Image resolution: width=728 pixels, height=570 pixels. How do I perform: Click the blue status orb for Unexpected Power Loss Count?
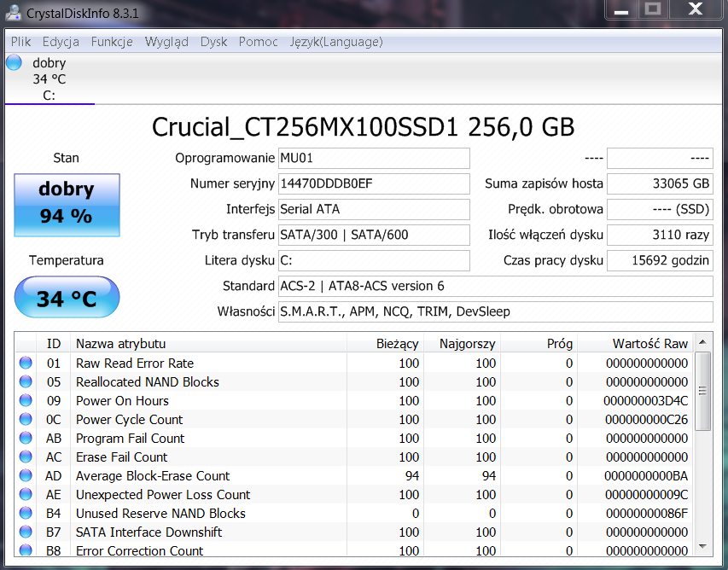(26, 494)
